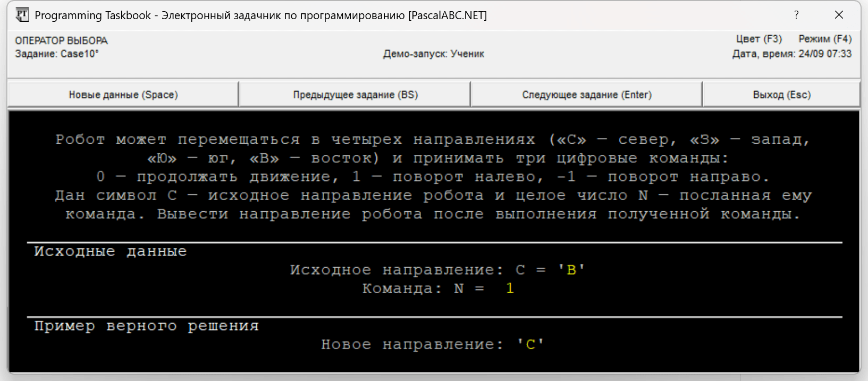The image size is (868, 381).
Task: Generate new data with Новые данные (Space)
Action: (123, 95)
